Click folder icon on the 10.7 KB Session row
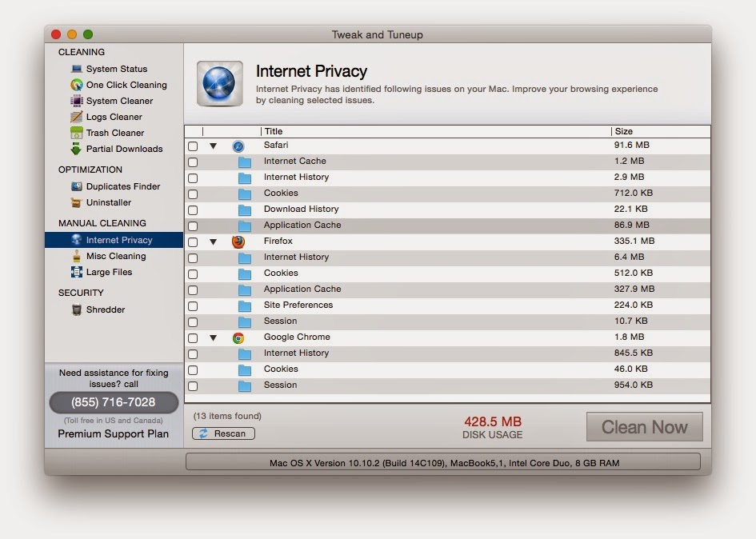Viewport: 756px width, 539px height. coord(245,321)
